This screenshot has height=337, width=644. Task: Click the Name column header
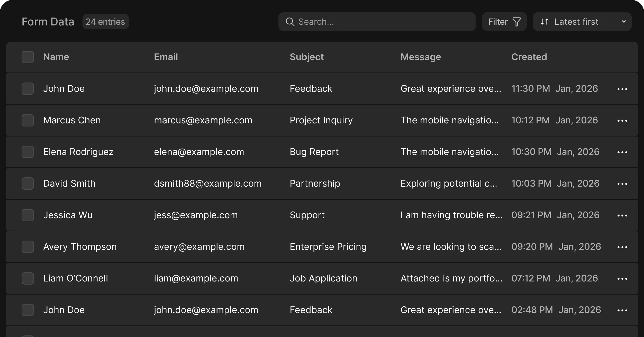point(56,57)
